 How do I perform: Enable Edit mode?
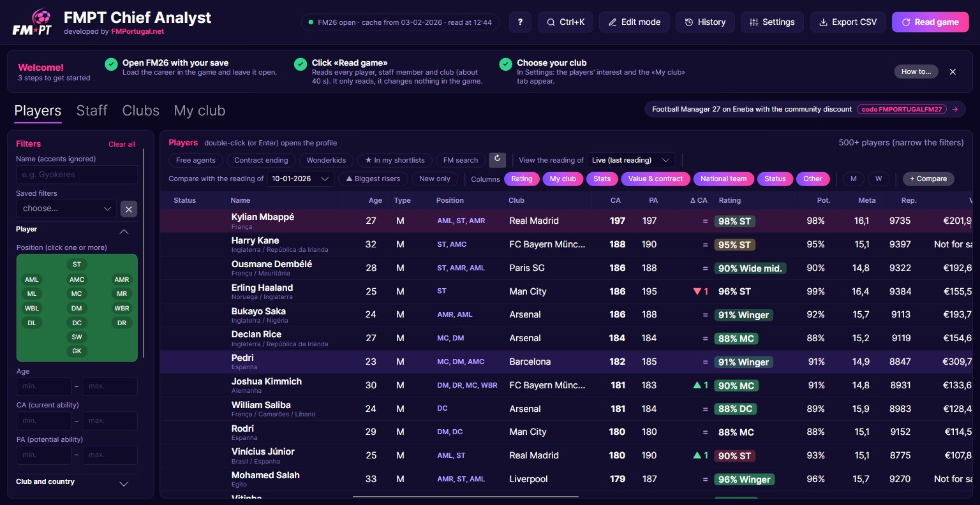(634, 22)
